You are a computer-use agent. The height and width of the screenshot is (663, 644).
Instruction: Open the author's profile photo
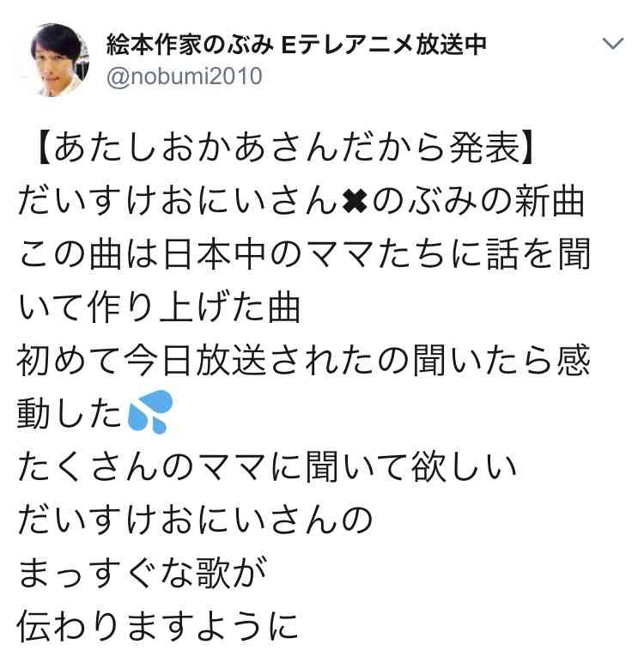pos(58,60)
